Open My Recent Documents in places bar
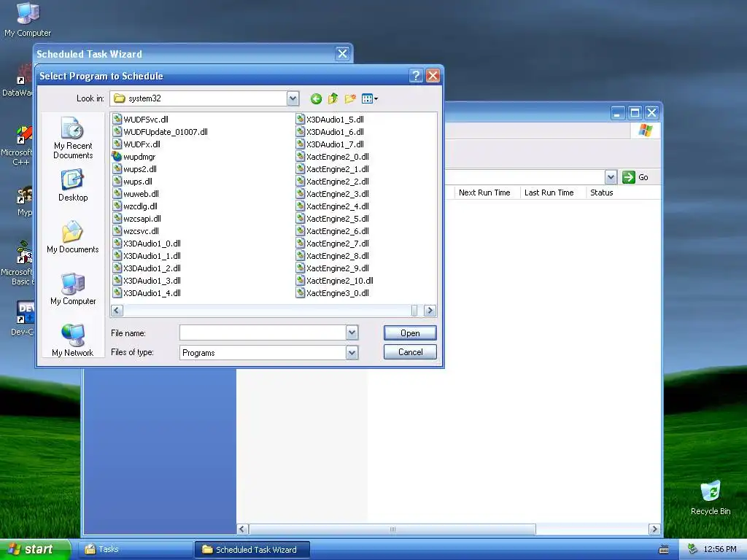The width and height of the screenshot is (747, 560). tap(73, 138)
